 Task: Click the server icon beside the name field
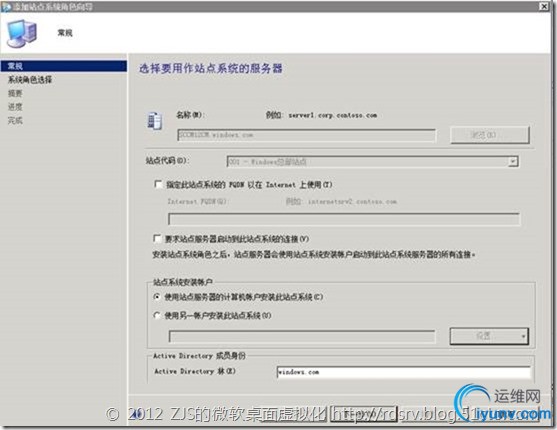[x=155, y=121]
